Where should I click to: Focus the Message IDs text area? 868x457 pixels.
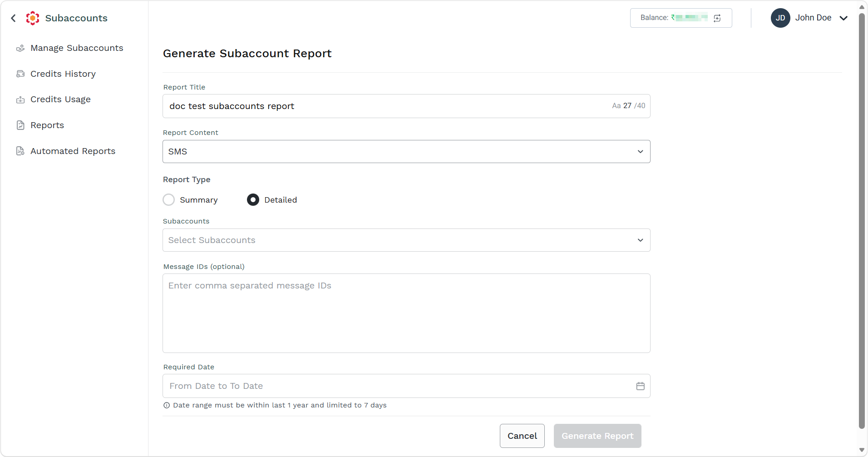pos(406,313)
